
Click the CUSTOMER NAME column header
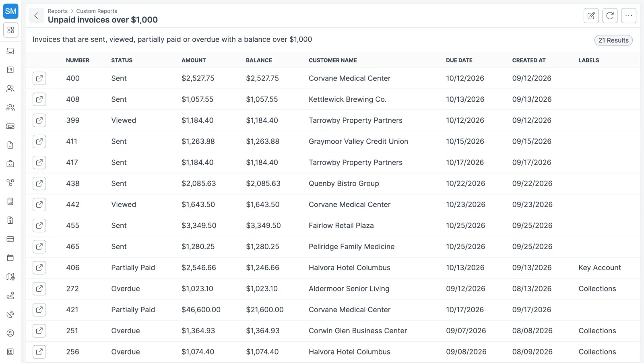tap(333, 60)
